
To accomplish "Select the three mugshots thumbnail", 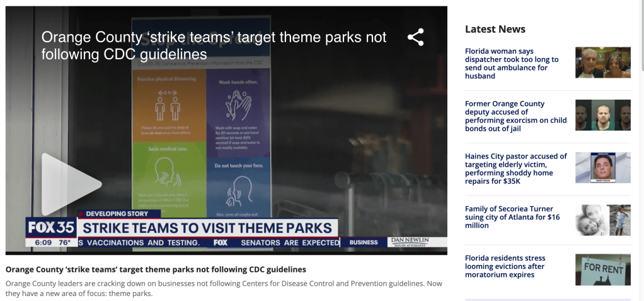I will 602,115.
